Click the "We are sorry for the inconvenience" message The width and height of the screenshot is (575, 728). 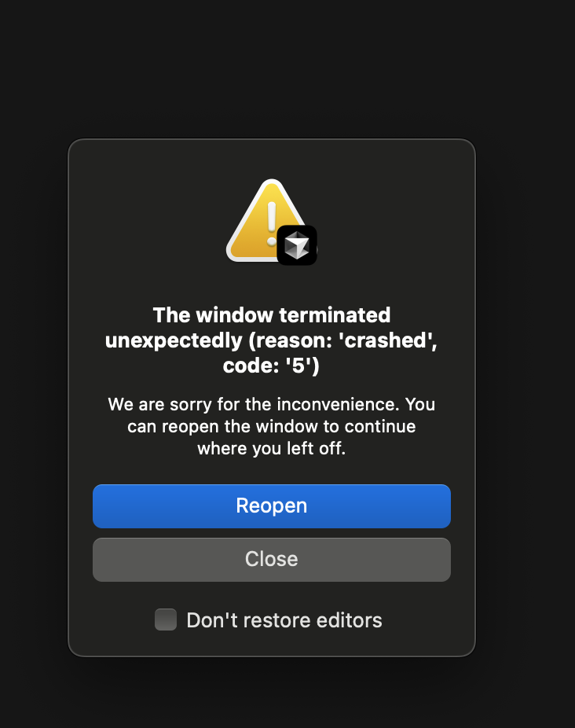coord(272,426)
